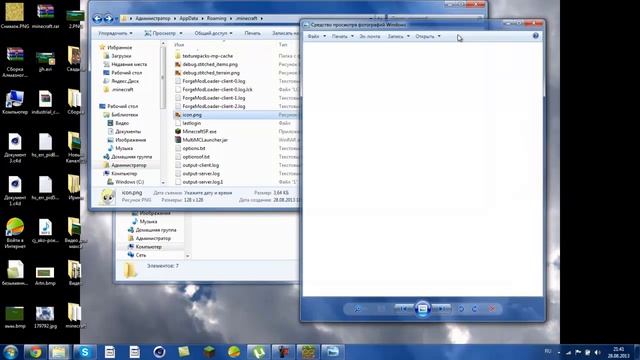This screenshot has height=360, width=640.
Task: Open the Windows Start button
Action: point(10,352)
